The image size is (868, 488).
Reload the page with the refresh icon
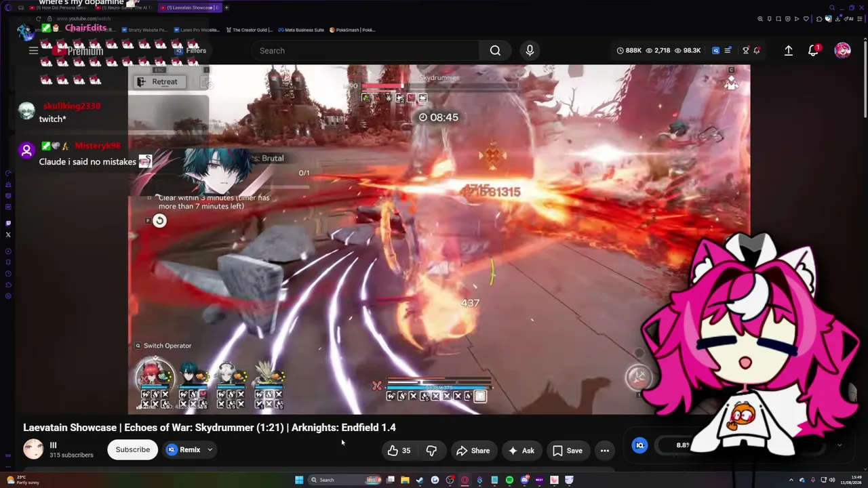point(39,19)
